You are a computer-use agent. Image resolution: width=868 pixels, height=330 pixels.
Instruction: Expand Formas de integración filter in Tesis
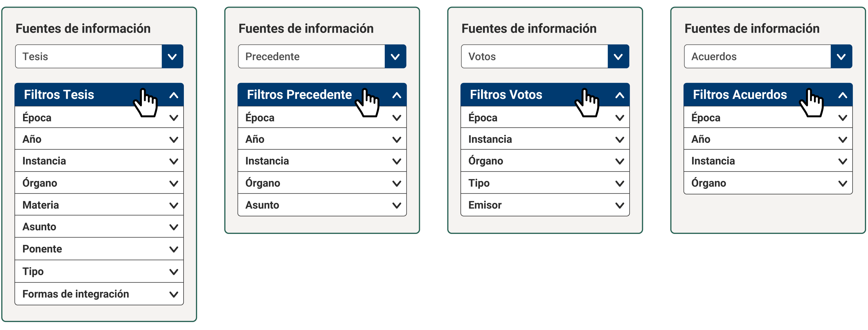pos(99,294)
